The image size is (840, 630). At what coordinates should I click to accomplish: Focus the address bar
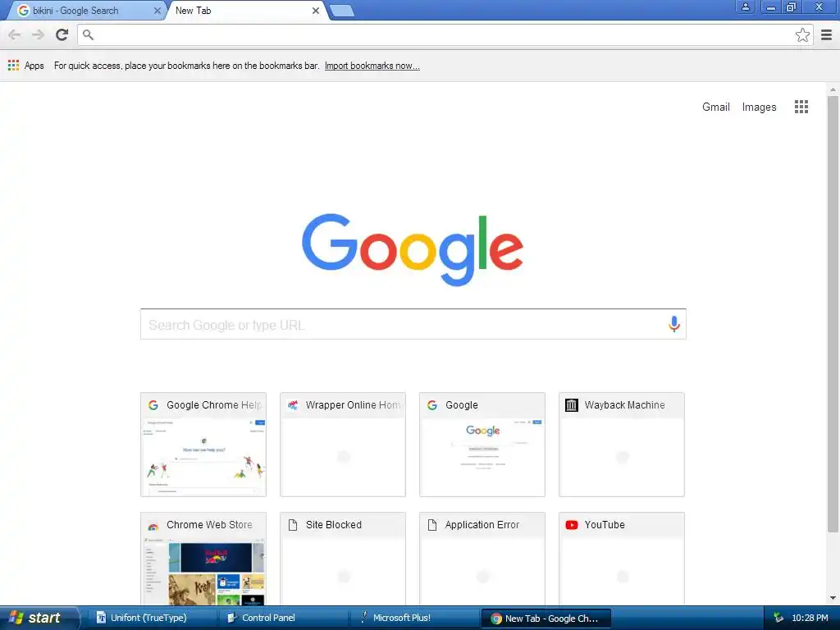(x=445, y=34)
